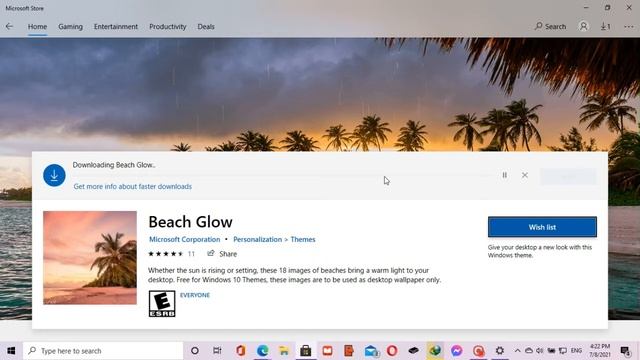
Task: Open Cortana from the taskbar
Action: [195, 351]
